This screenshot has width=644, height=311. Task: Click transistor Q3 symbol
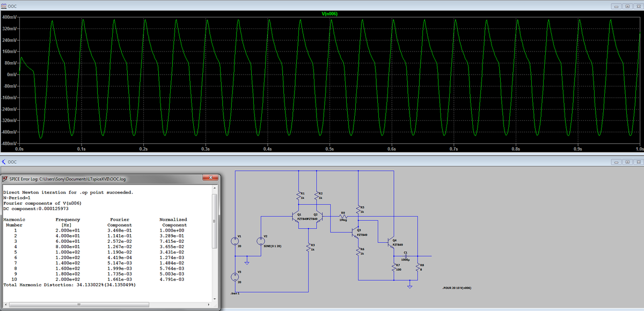coord(355,233)
